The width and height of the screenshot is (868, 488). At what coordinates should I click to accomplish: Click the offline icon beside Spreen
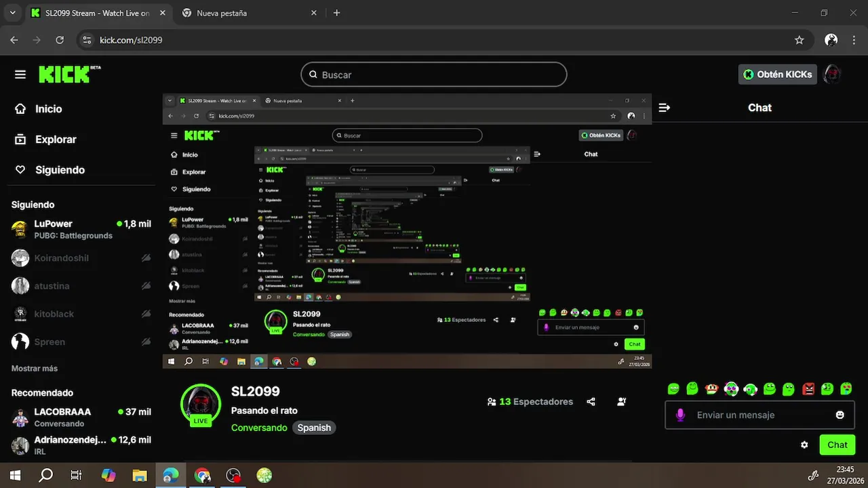[x=146, y=342]
